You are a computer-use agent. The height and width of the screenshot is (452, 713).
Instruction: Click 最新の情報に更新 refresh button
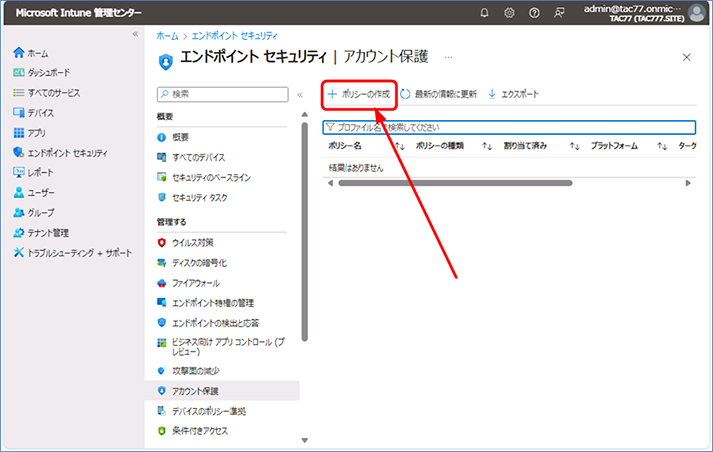(x=439, y=94)
